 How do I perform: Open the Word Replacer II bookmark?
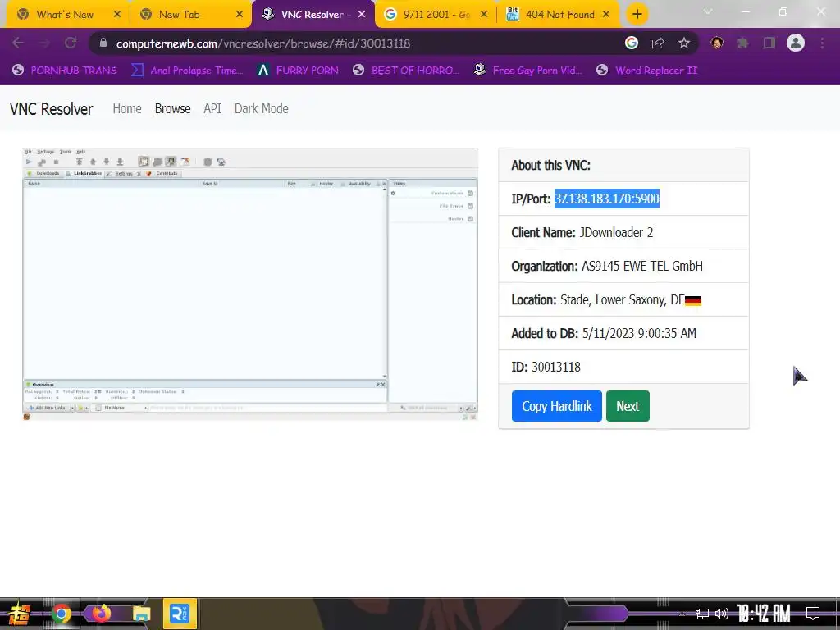646,71
